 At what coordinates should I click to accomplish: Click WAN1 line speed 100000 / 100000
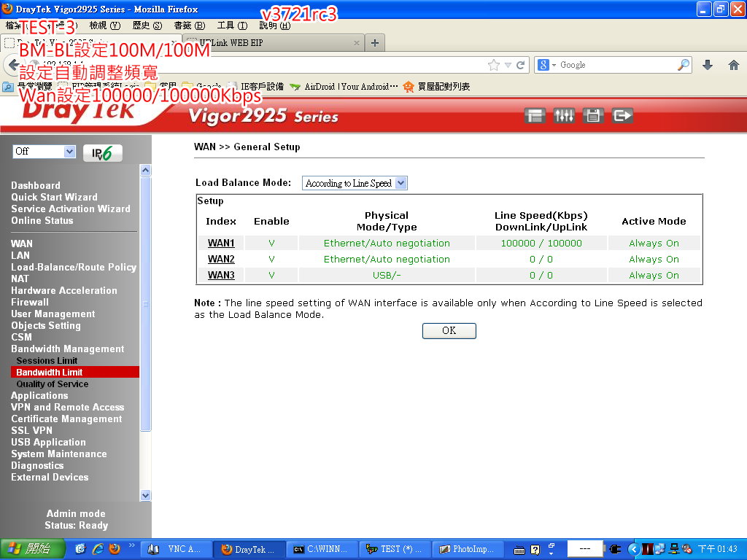coord(541,244)
